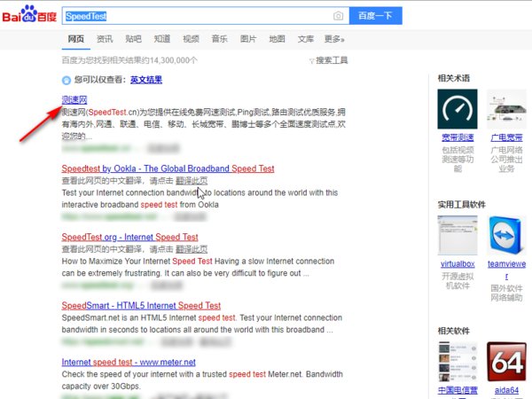Image resolution: width=532 pixels, height=399 pixels.
Task: Expand the 更多 tab menu
Action: (x=334, y=39)
